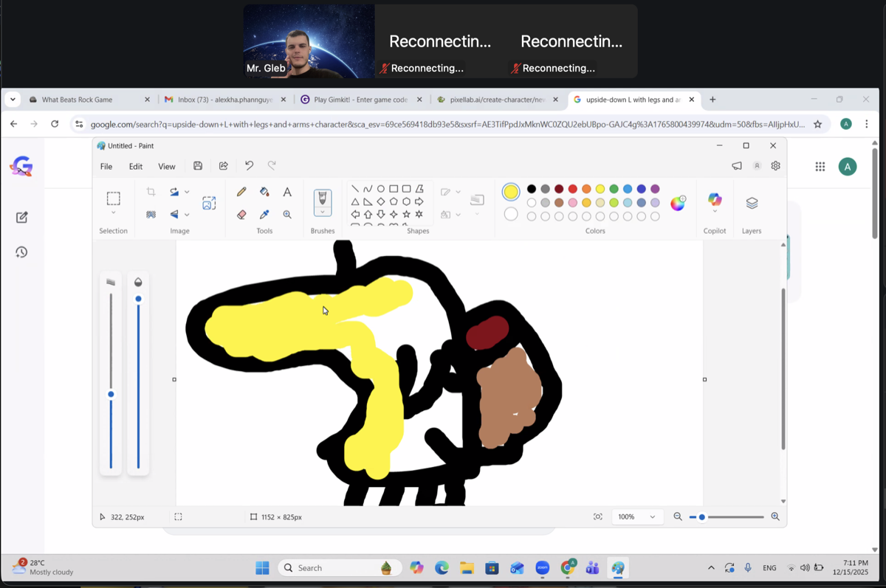Viewport: 886px width, 588px height.
Task: Undo the last paint stroke
Action: pyautogui.click(x=249, y=166)
